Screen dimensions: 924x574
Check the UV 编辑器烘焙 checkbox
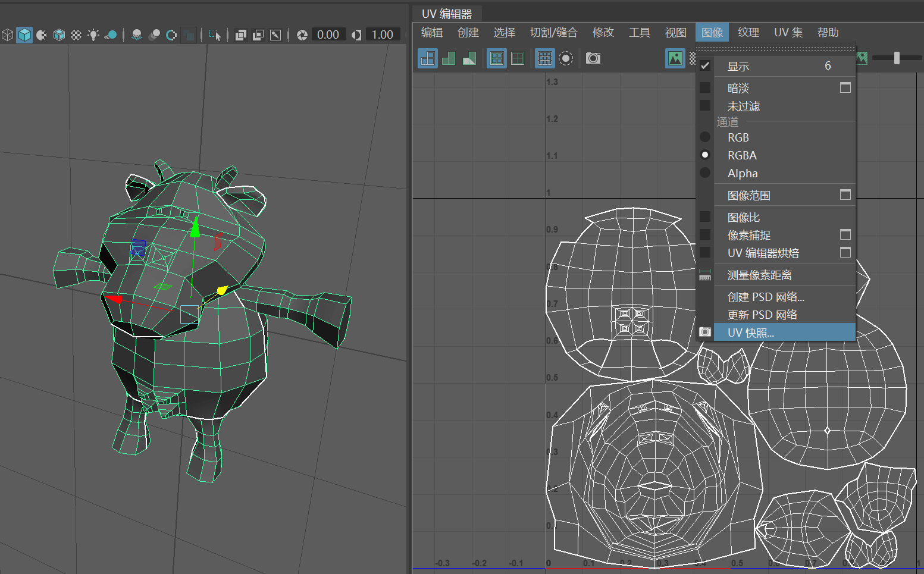(705, 252)
